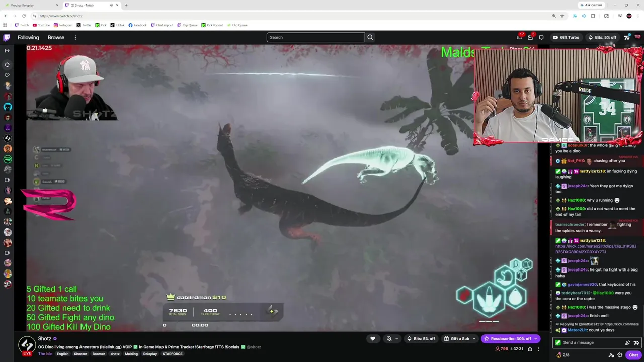This screenshot has height=362, width=644.
Task: Click the address bar URL twitch.tv/shotz
Action: [x=60, y=16]
